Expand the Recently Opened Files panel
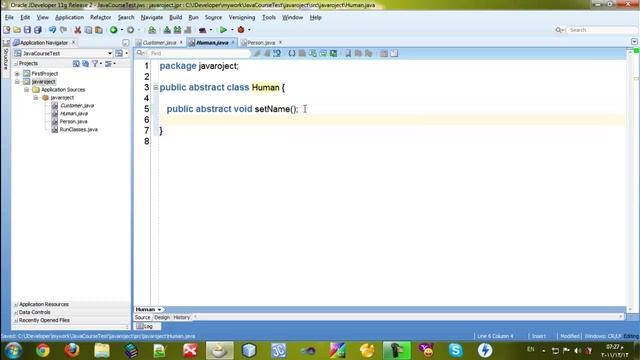This screenshot has height=360, width=640. [16, 320]
